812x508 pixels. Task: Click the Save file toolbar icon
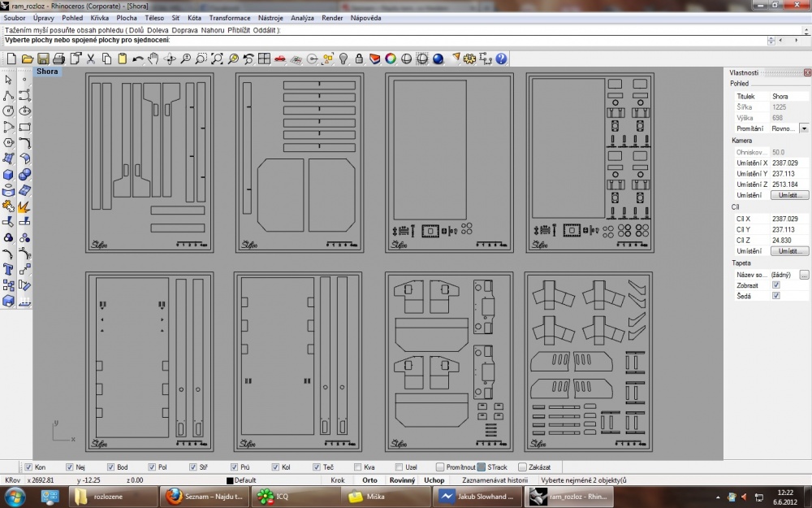click(x=43, y=59)
